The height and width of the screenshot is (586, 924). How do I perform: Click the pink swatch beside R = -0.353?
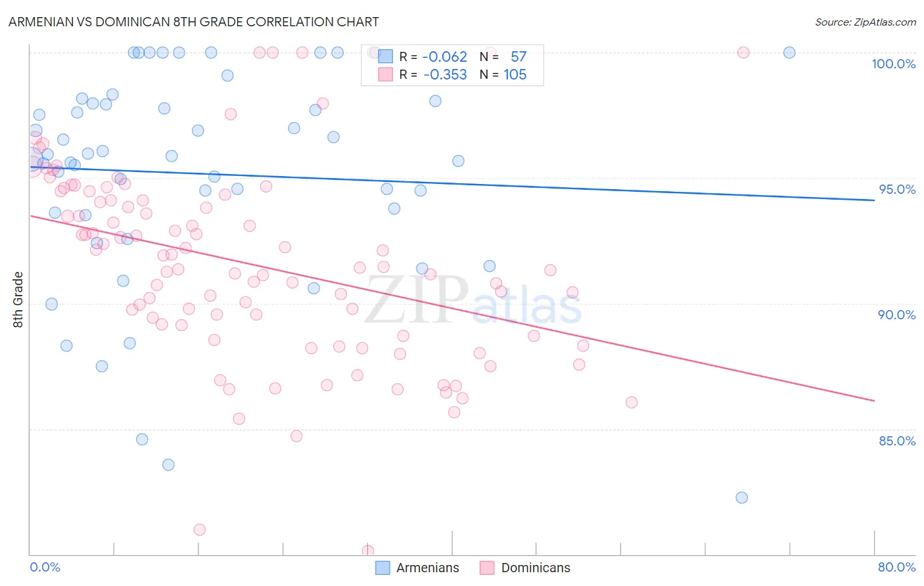coord(385,74)
